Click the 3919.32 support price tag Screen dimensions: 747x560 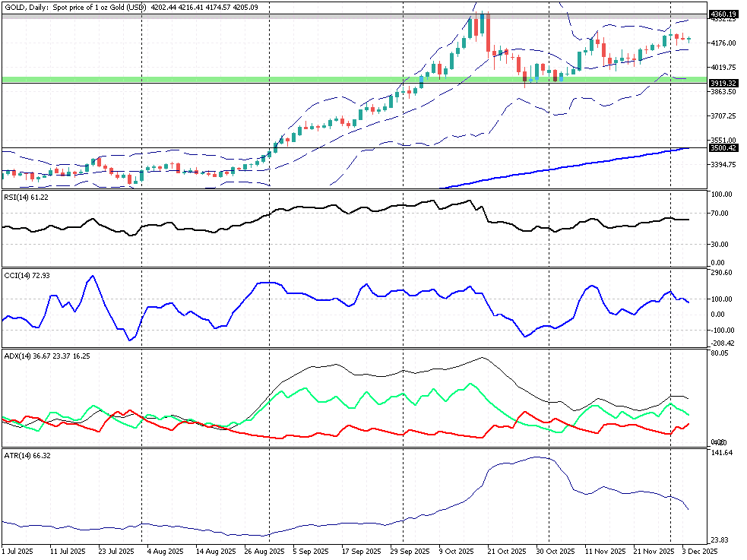tap(722, 83)
